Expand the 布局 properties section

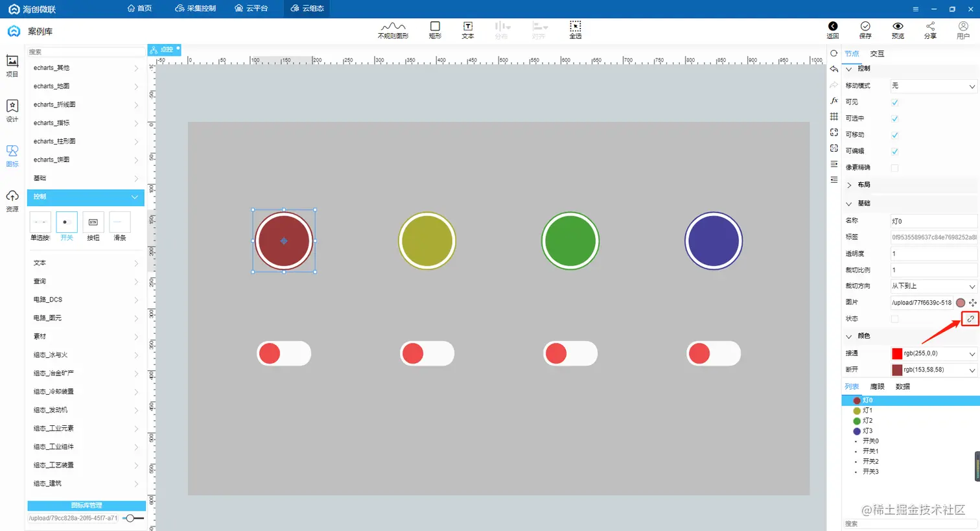(849, 185)
